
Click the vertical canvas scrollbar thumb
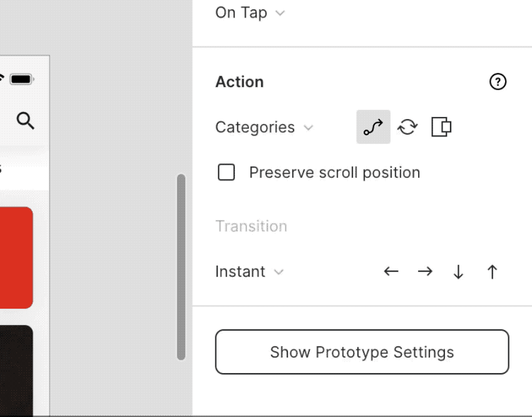[x=181, y=267]
